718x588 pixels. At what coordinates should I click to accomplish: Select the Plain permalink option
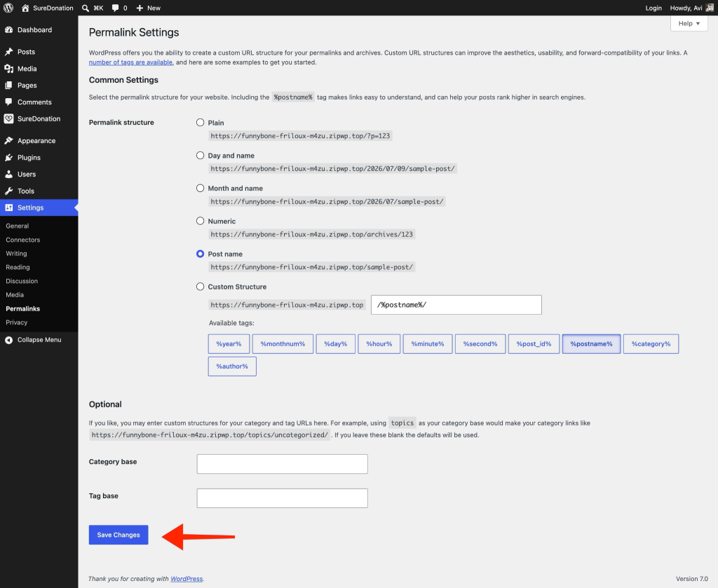(x=200, y=122)
